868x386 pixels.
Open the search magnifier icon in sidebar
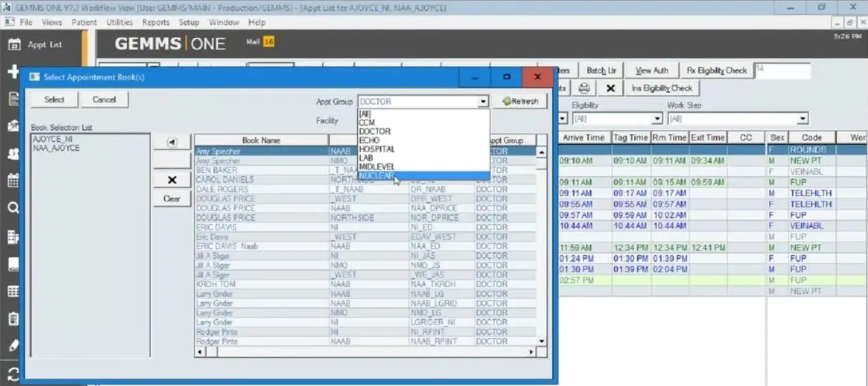click(x=13, y=208)
